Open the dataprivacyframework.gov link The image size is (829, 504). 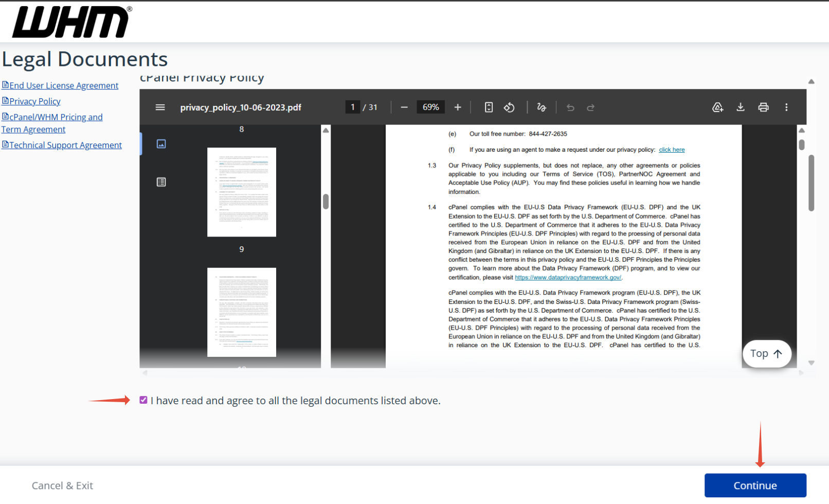(568, 277)
